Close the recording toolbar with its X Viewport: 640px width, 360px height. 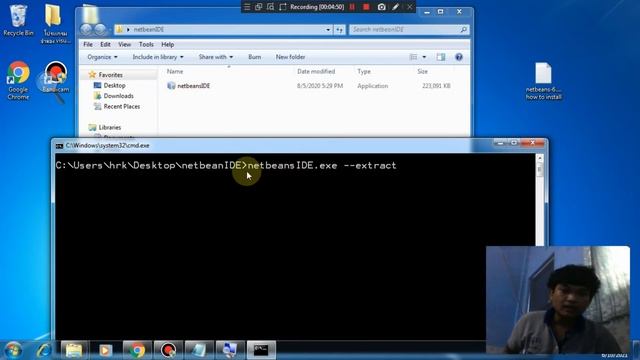(x=409, y=7)
